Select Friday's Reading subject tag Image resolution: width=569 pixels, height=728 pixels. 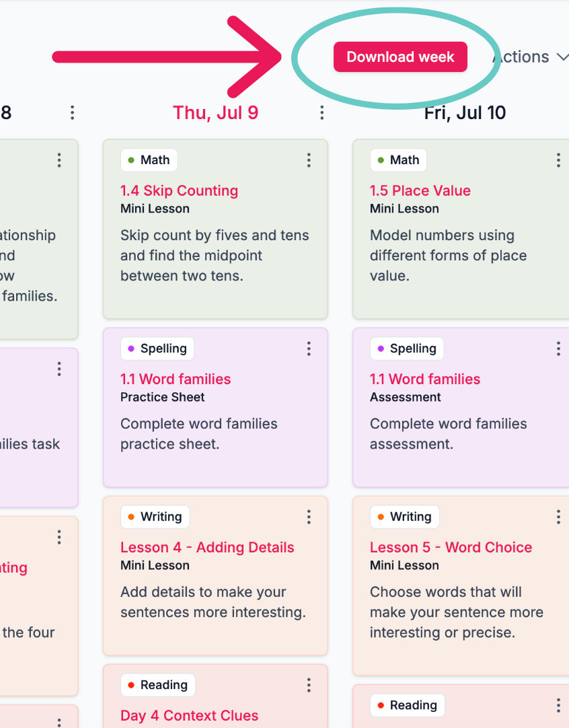[408, 705]
